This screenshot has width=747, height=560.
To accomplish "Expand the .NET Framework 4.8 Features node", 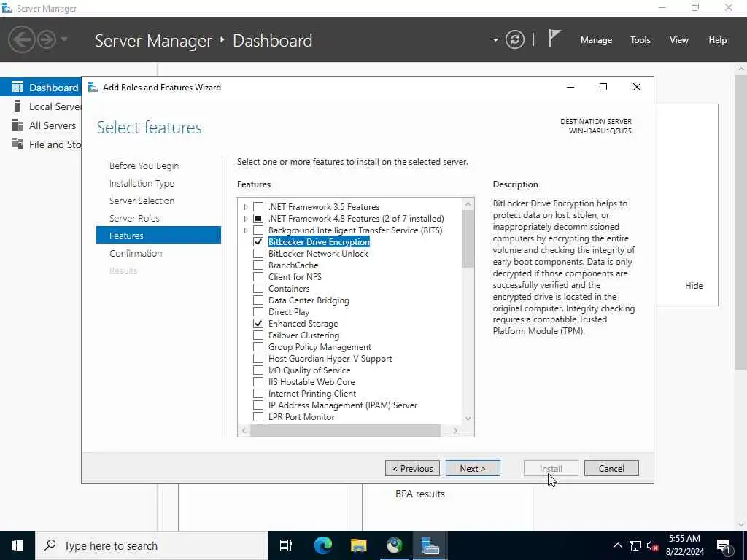I will 246,219.
